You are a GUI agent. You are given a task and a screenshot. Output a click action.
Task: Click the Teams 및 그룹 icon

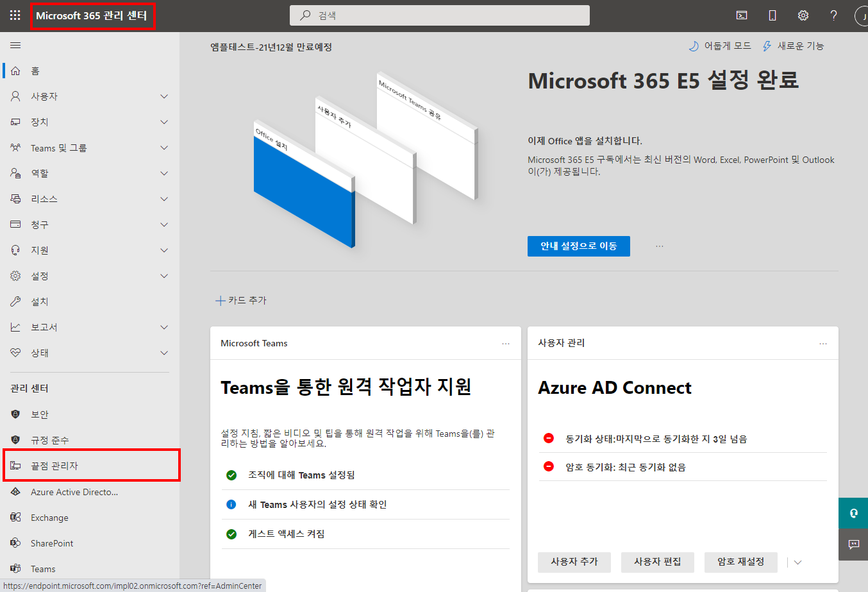15,148
